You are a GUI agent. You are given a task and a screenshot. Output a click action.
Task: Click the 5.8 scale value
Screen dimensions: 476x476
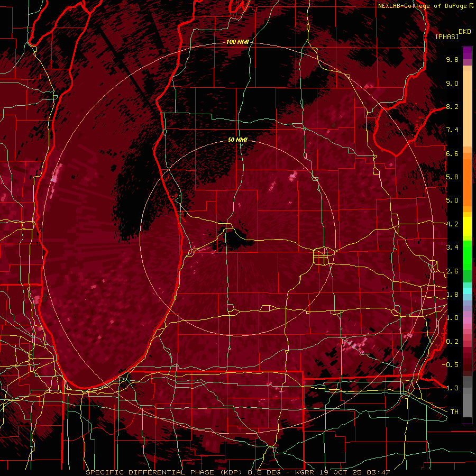(452, 177)
